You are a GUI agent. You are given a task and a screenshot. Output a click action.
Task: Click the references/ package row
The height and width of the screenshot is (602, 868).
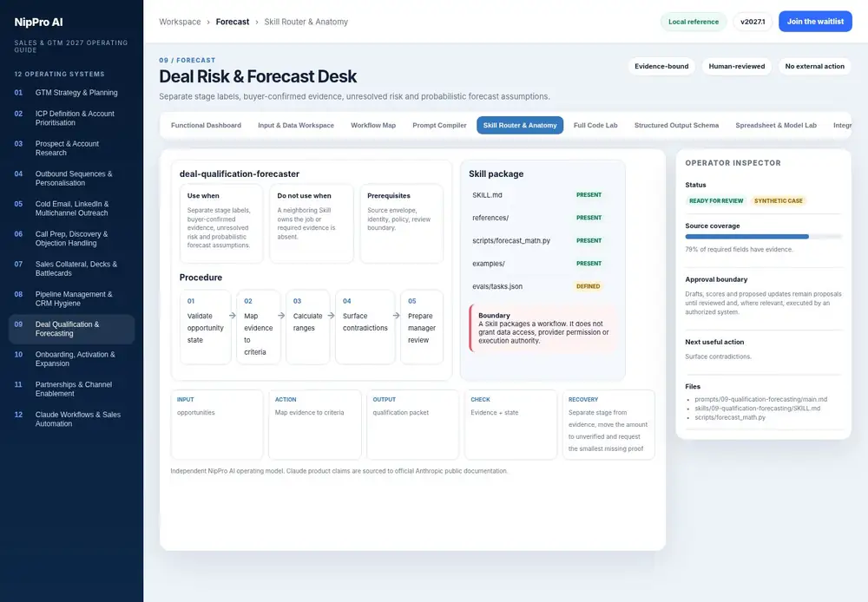pos(542,218)
